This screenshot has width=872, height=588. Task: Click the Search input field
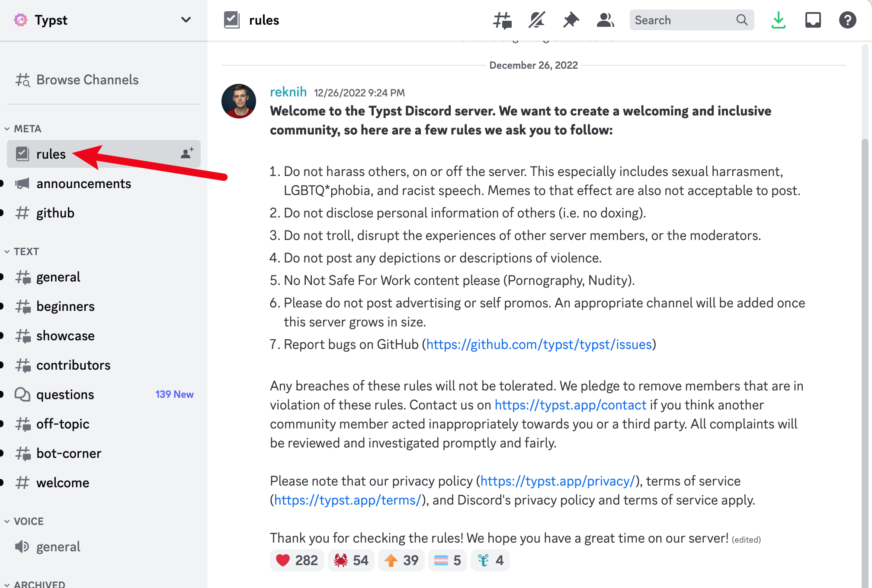[x=692, y=20]
